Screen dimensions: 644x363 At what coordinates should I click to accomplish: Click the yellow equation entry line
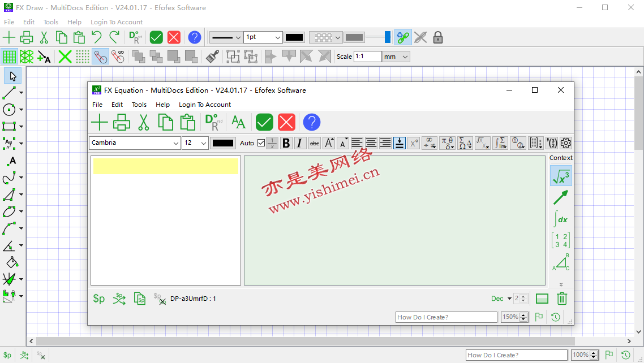[165, 166]
